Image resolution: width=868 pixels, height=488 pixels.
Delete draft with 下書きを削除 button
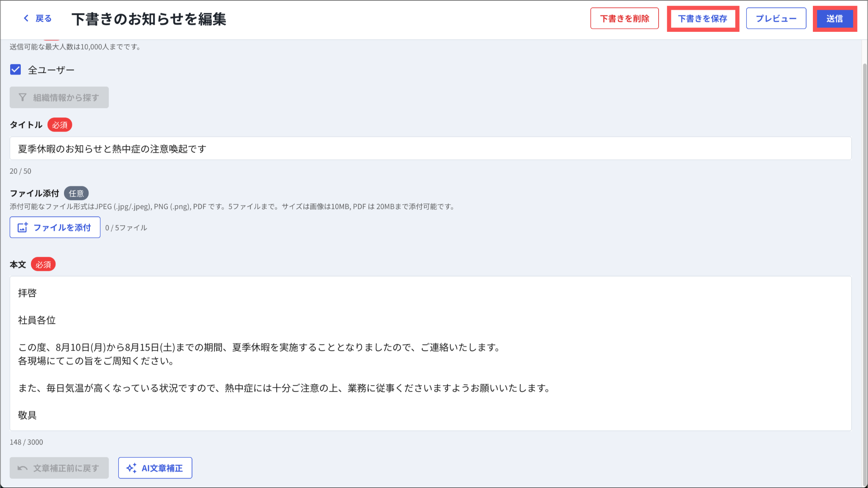[x=624, y=19]
